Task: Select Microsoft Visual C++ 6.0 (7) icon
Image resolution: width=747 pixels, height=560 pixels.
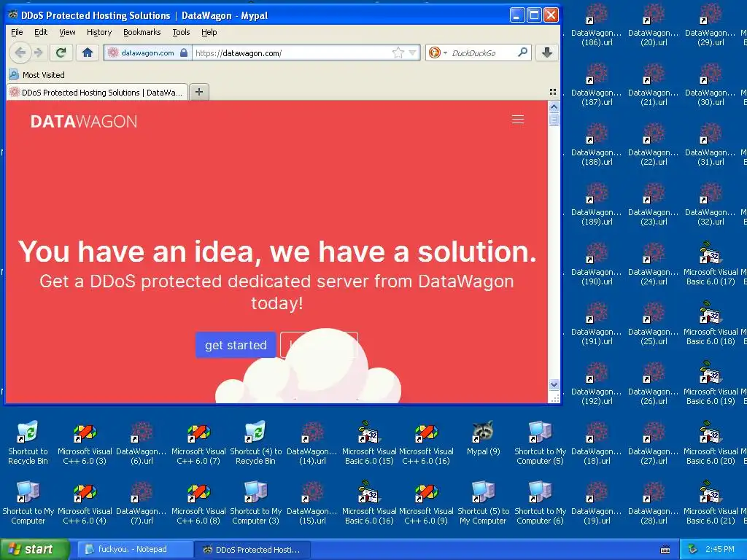Action: pos(198,443)
